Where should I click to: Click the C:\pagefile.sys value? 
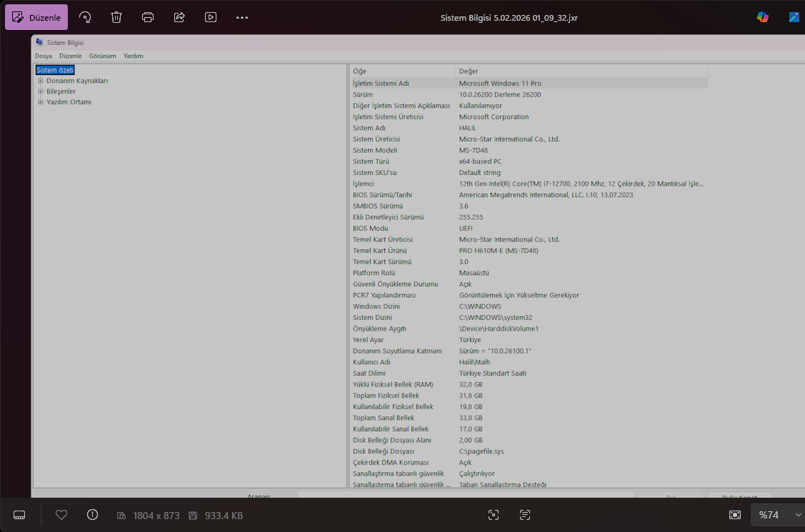coord(481,451)
